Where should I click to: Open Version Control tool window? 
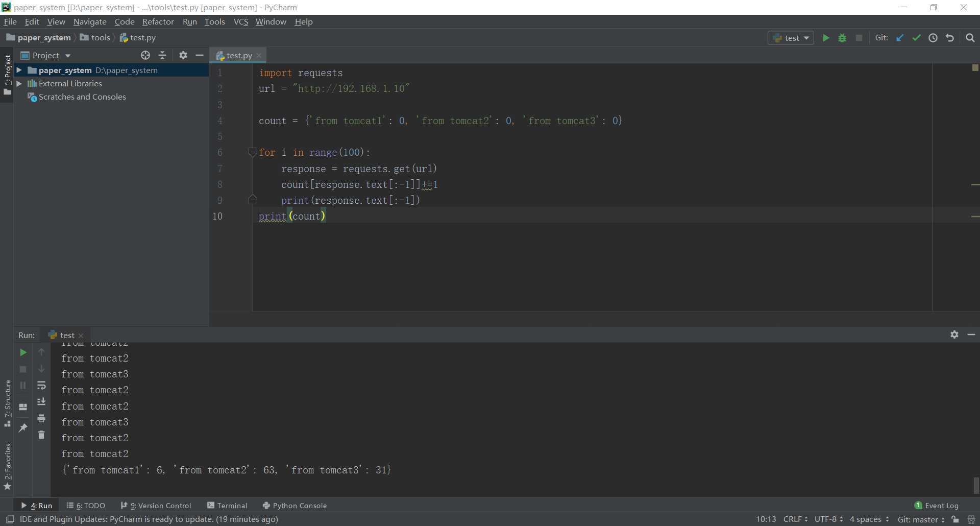tap(156, 506)
